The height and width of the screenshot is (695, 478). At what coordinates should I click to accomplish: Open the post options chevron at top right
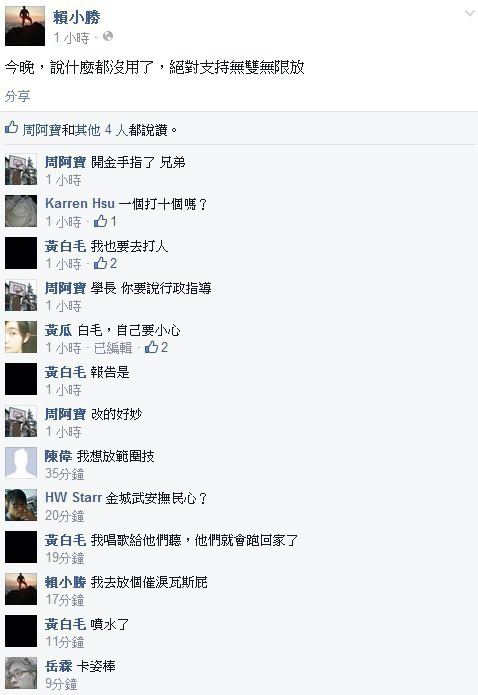coord(469,14)
